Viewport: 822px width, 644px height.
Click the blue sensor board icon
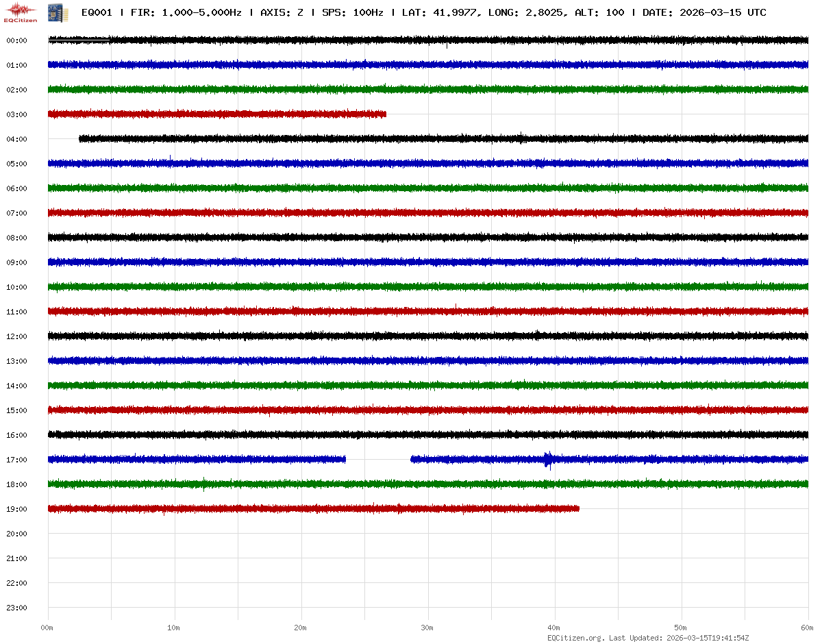[x=53, y=12]
